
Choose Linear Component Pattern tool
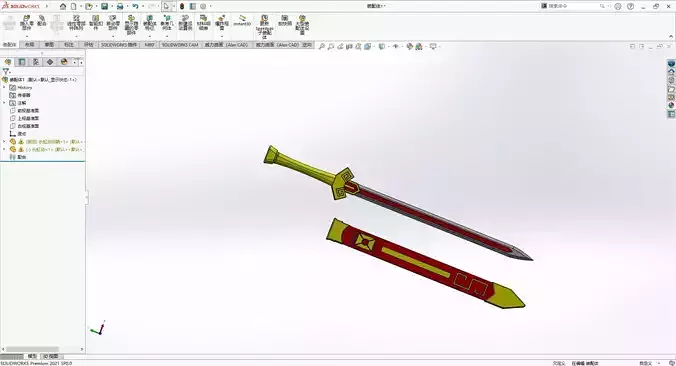tap(76, 23)
